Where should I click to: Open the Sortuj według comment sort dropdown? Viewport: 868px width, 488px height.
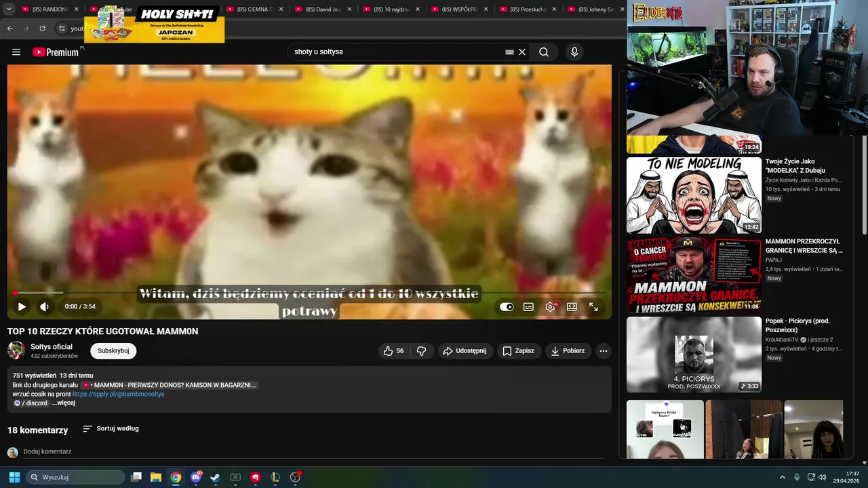pyautogui.click(x=111, y=428)
